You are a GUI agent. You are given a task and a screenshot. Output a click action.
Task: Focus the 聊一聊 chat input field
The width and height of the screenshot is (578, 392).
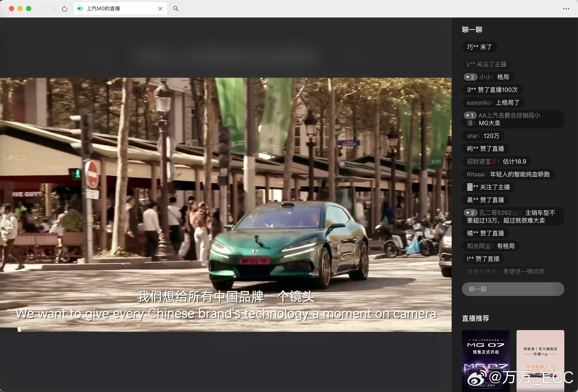coord(513,289)
